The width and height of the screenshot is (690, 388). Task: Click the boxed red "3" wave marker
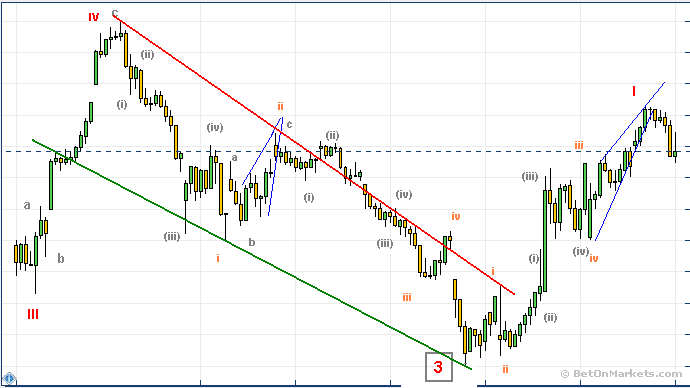coord(438,366)
